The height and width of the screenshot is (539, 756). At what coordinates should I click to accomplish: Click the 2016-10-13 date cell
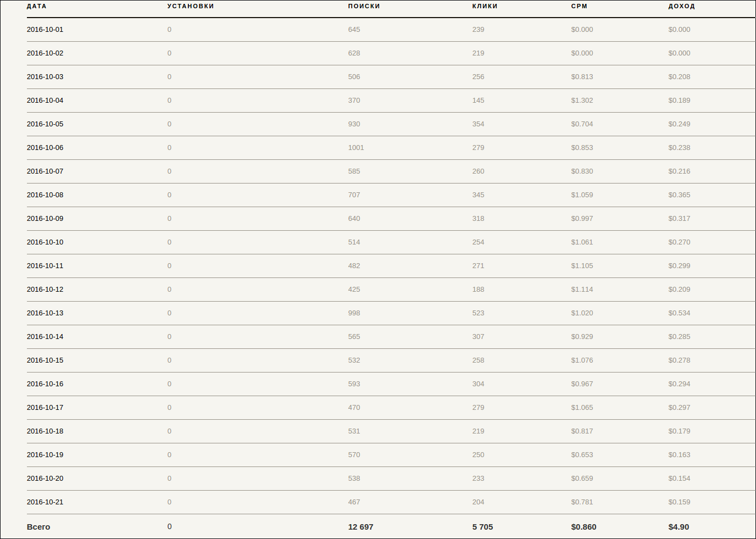tap(45, 313)
